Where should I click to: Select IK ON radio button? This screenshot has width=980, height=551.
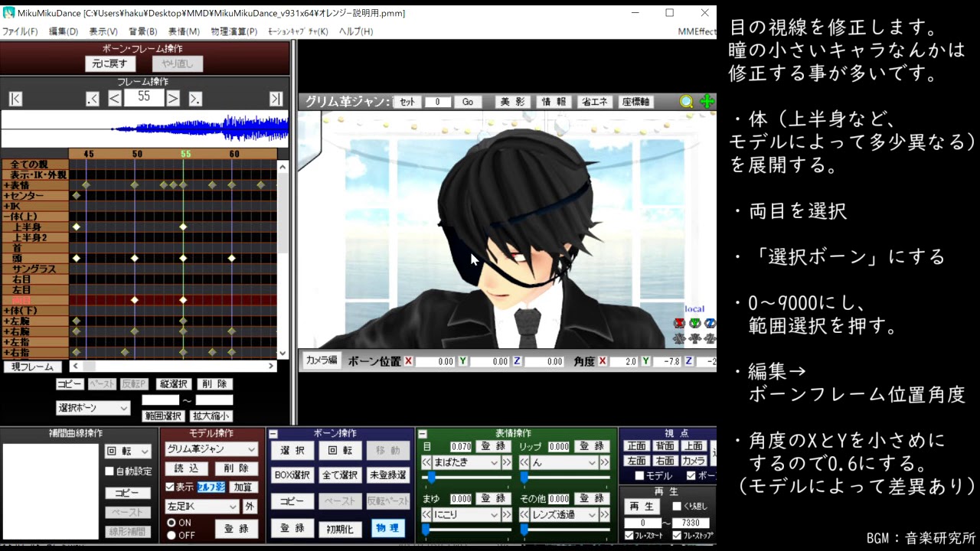(171, 523)
